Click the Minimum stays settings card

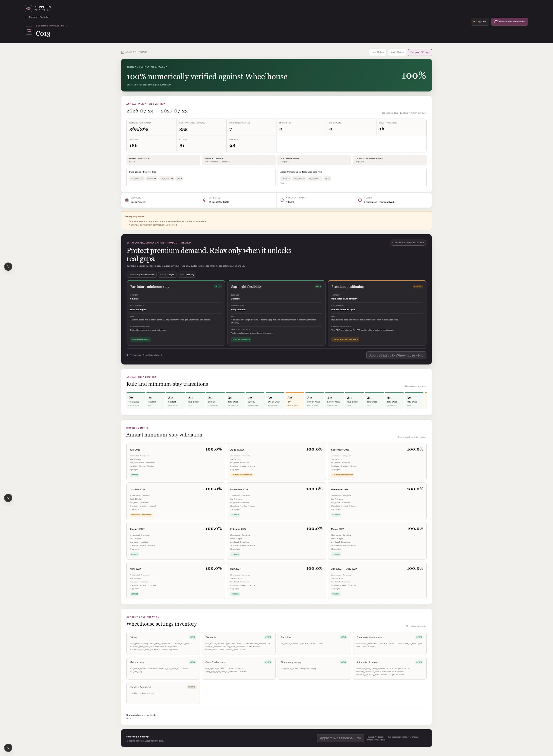(163, 668)
